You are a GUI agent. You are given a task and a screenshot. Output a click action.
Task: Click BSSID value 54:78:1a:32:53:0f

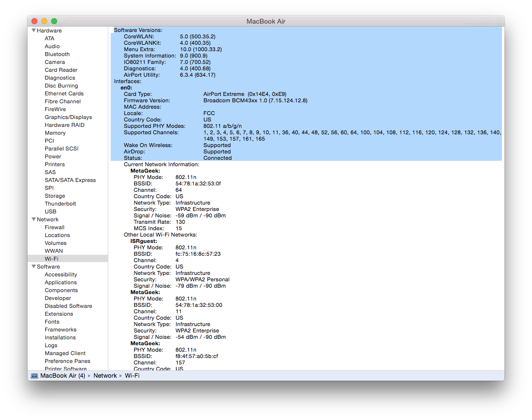click(198, 183)
